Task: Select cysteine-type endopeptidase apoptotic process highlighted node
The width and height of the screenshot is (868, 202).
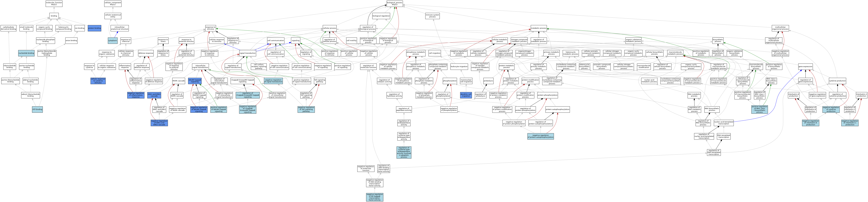Action: click(x=404, y=152)
